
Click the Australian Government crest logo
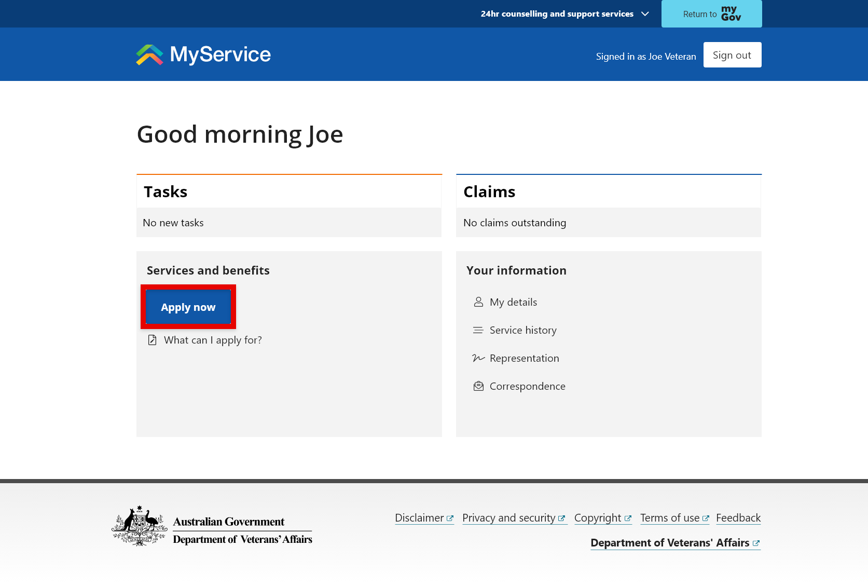point(139,526)
